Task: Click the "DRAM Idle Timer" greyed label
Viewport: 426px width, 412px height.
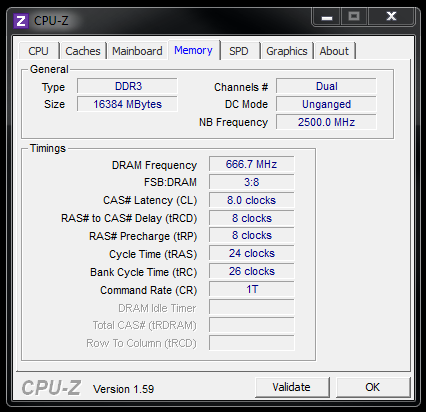Action: (x=157, y=308)
